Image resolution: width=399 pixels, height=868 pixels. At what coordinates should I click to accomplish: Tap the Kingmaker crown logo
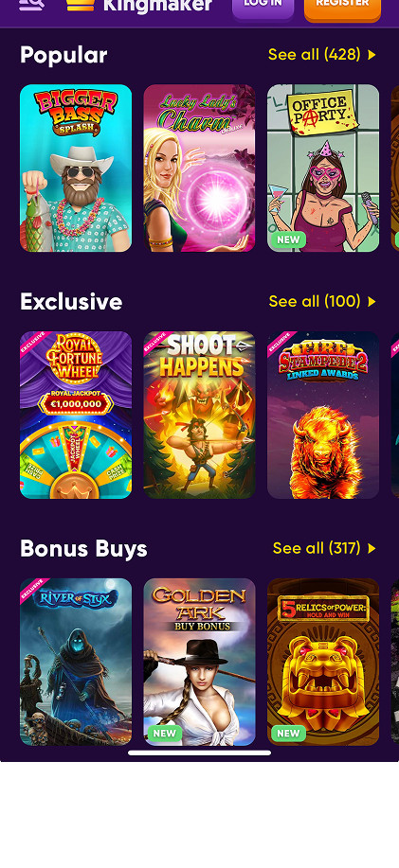[81, 5]
